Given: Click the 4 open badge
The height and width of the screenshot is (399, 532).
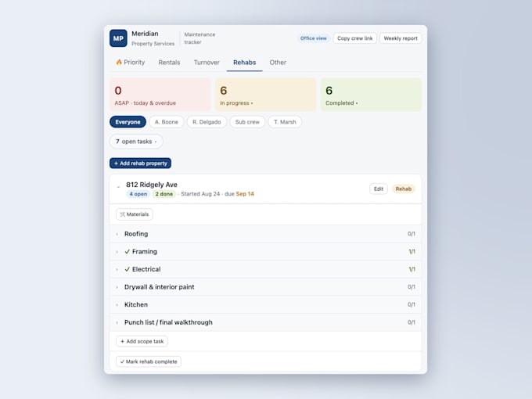Looking at the screenshot, I should pyautogui.click(x=138, y=194).
